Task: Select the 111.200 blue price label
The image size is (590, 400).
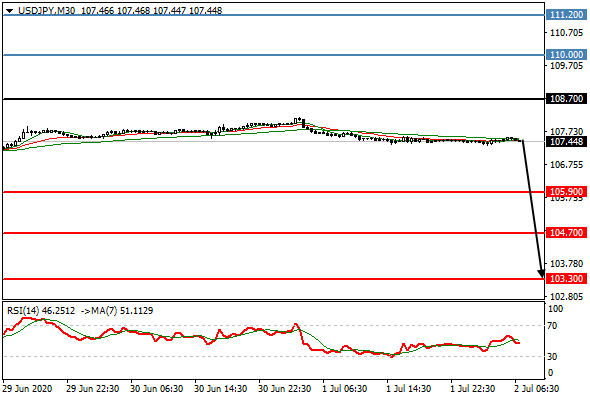Action: tap(566, 15)
